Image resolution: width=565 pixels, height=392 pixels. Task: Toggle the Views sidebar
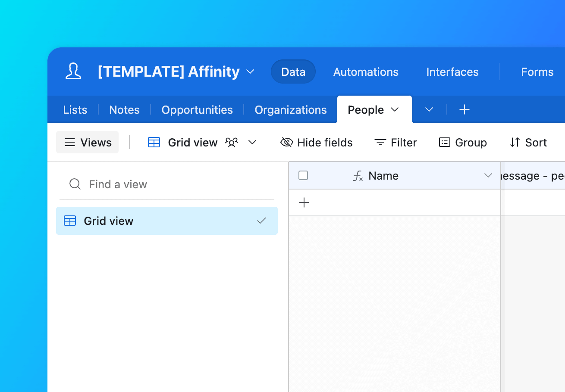tap(88, 142)
